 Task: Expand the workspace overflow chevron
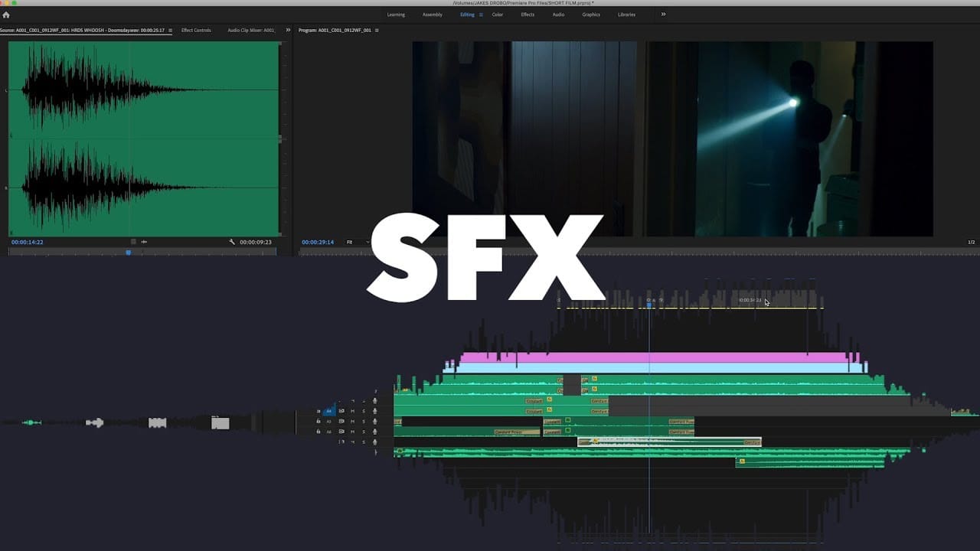[663, 14]
